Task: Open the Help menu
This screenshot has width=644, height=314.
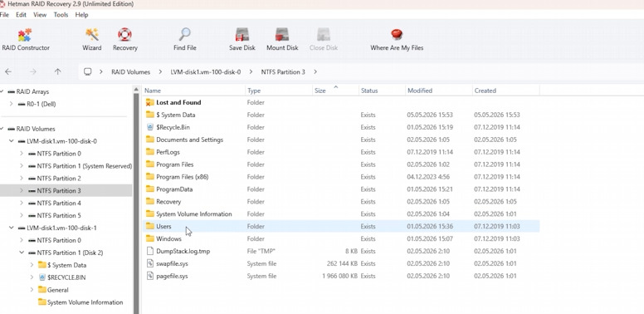Action: click(81, 15)
